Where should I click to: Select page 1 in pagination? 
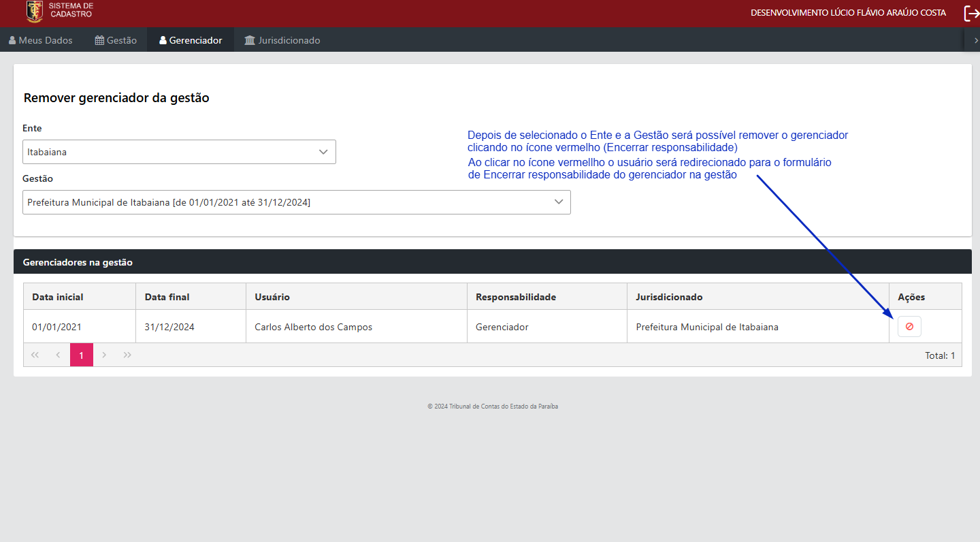pos(82,355)
